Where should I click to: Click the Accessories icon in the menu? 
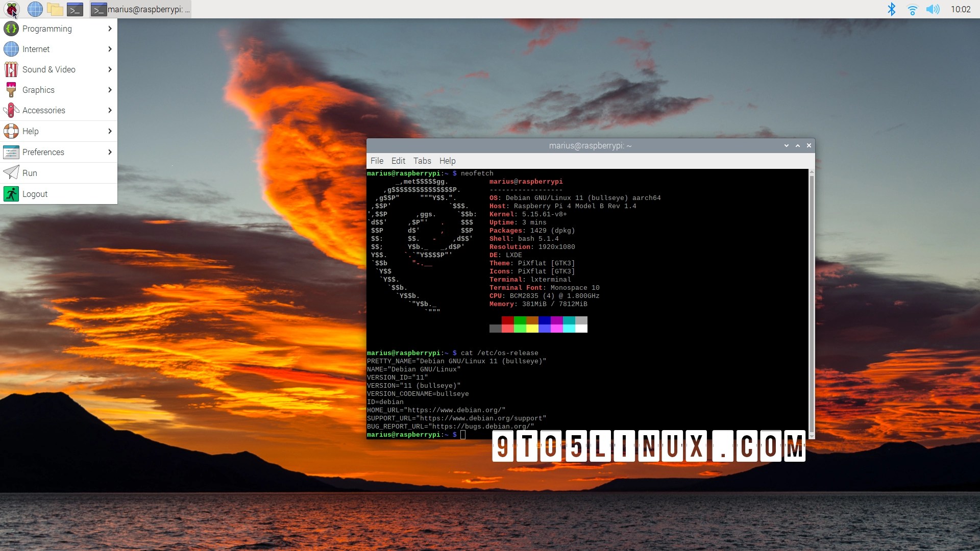click(11, 110)
